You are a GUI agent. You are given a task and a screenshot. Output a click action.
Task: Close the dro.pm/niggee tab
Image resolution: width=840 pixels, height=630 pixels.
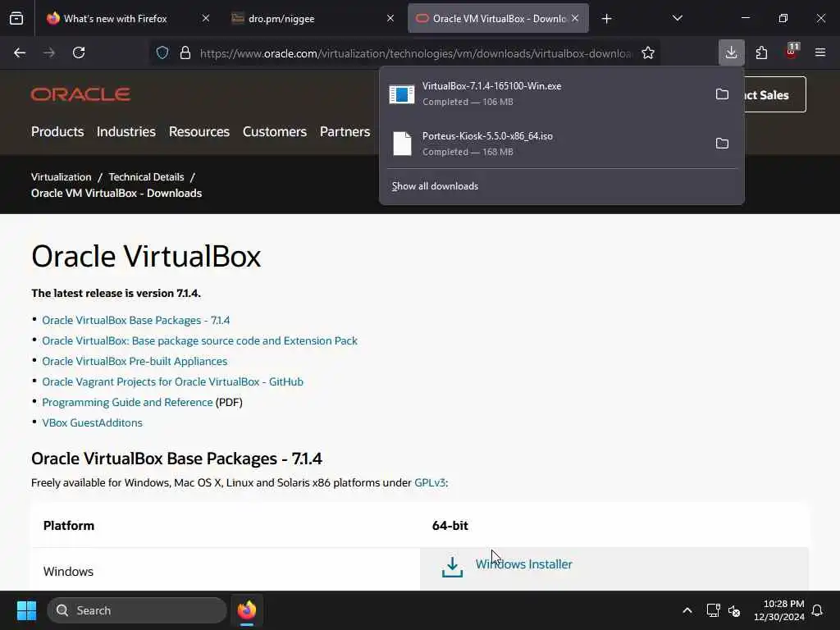pos(390,18)
